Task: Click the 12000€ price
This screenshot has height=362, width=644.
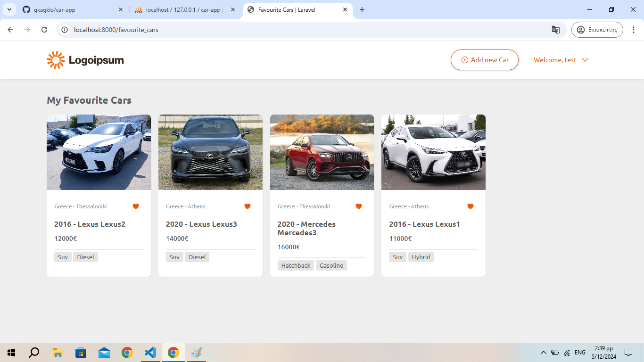Action: coord(66,239)
